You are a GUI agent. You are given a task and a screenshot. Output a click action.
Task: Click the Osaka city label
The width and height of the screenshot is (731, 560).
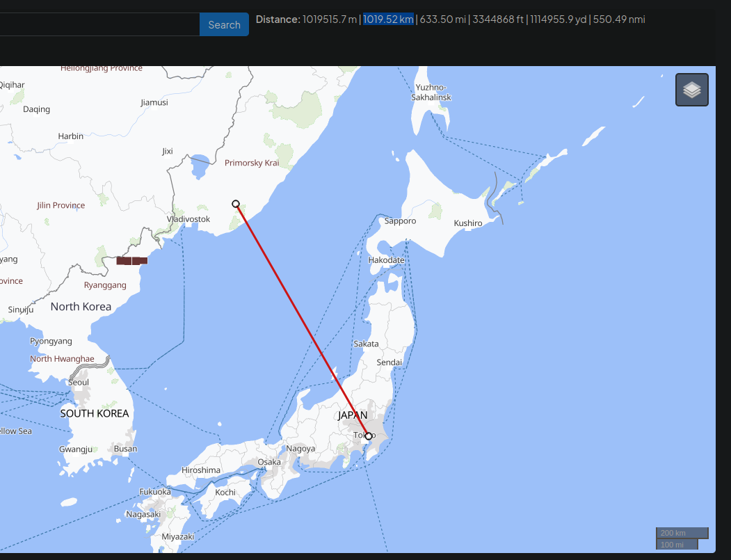tap(269, 462)
